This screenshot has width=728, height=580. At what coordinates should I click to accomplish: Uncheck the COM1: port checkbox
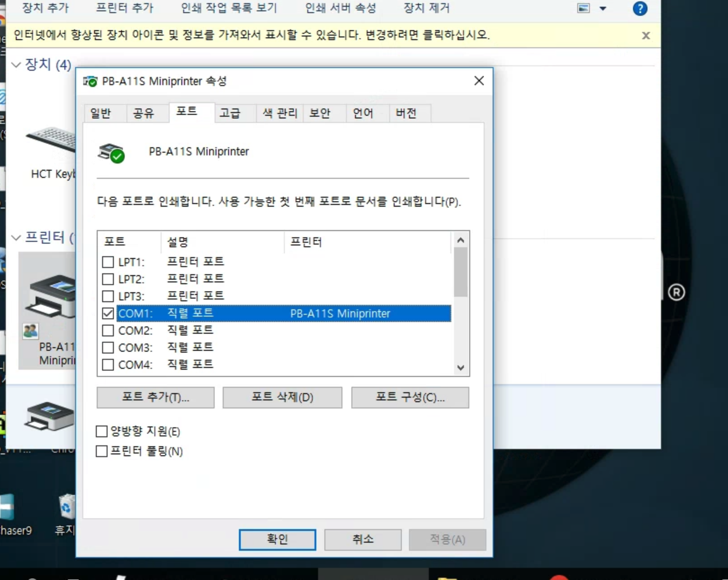tap(108, 313)
